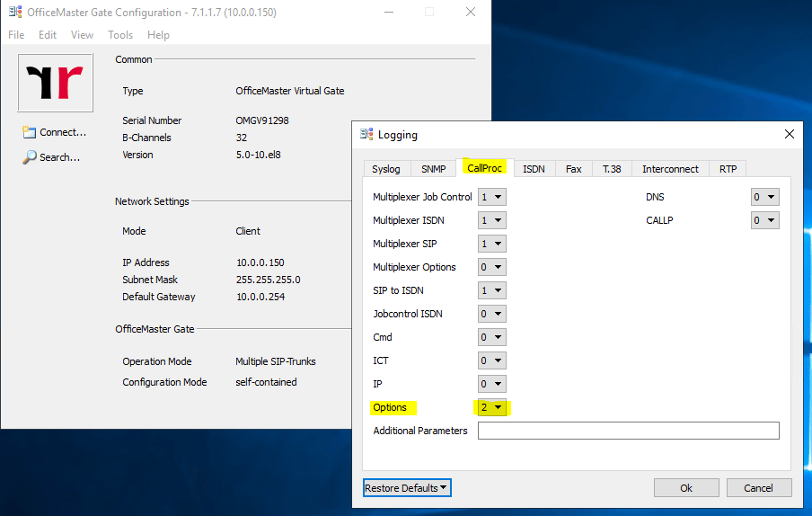Click serial number OMGV91298
Screen dimensions: 812x516
(x=262, y=120)
